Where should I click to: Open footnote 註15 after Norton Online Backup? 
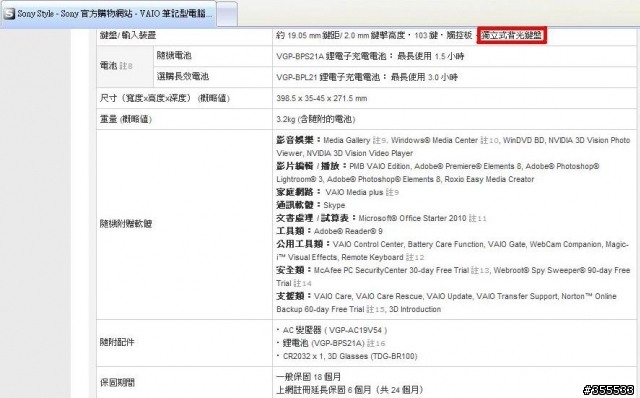pyautogui.click(x=376, y=310)
